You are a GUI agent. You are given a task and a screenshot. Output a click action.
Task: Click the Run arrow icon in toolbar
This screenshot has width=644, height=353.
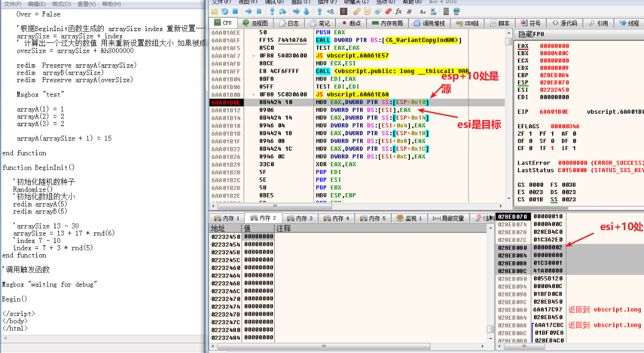(x=248, y=11)
